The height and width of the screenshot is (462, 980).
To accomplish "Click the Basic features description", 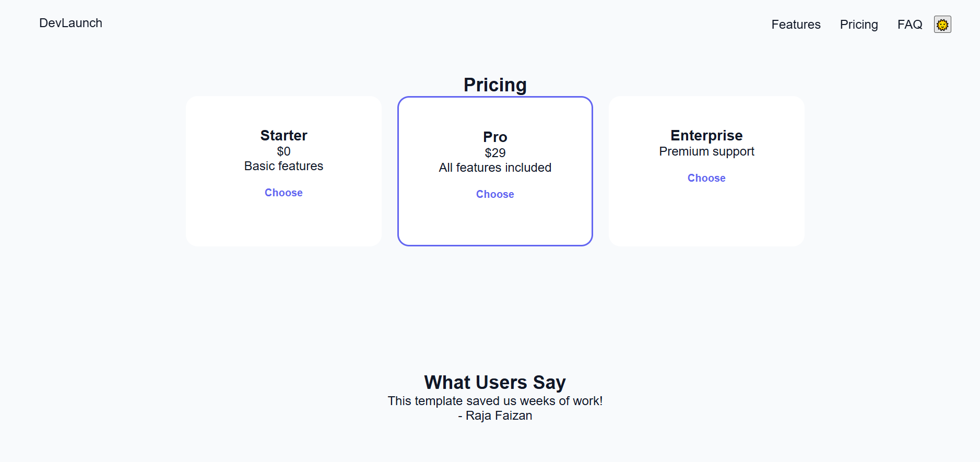I will (x=284, y=166).
